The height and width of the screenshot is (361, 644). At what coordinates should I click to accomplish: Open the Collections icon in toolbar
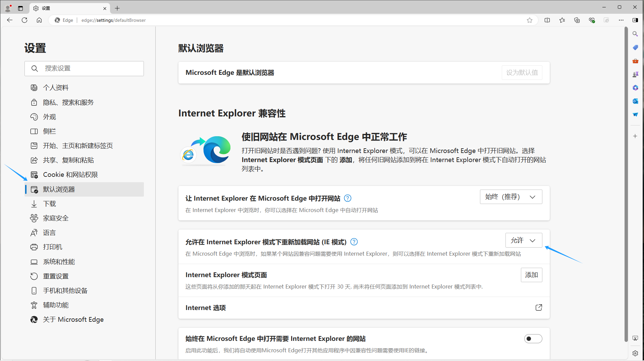point(577,20)
